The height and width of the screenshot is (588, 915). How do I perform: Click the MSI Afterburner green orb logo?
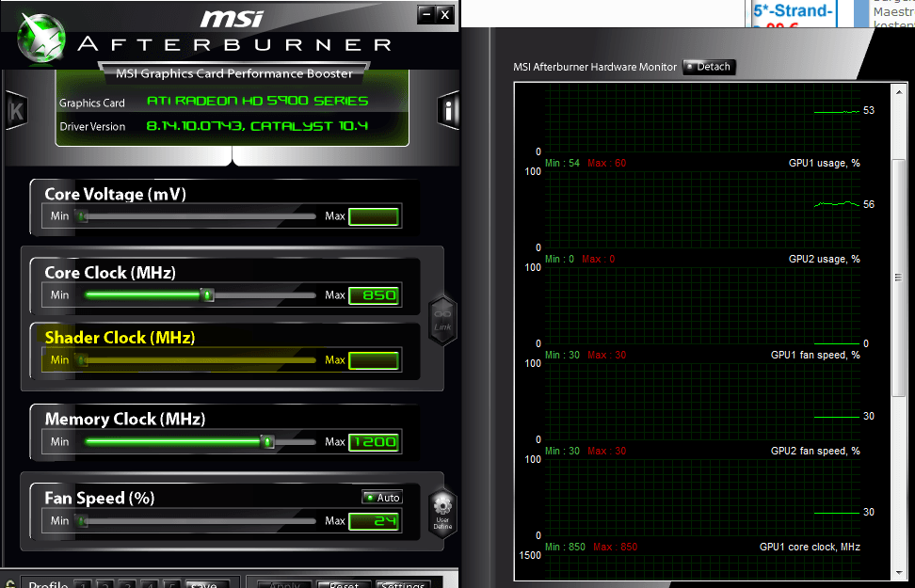40,38
